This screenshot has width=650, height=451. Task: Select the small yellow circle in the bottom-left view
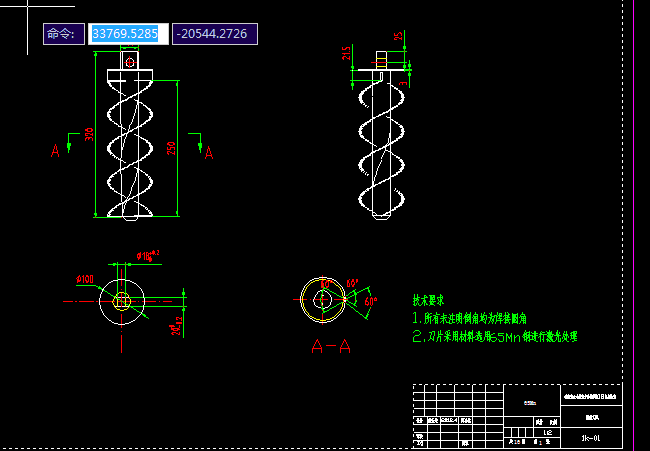[x=121, y=301]
